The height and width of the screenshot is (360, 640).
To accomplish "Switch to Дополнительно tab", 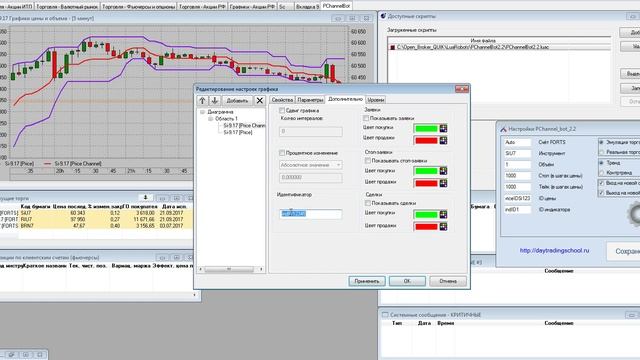I will coord(345,99).
